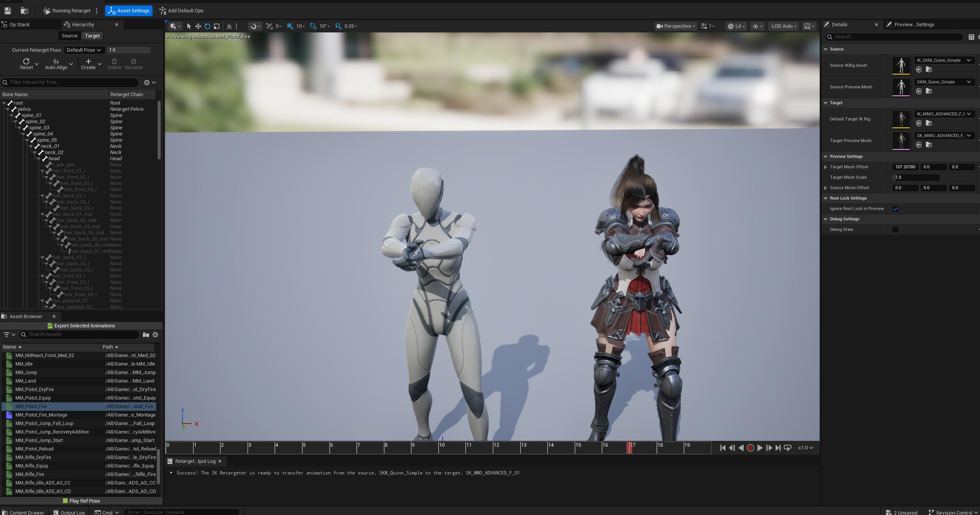Click the Save asset icon
The height and width of the screenshot is (515, 980).
coord(8,11)
